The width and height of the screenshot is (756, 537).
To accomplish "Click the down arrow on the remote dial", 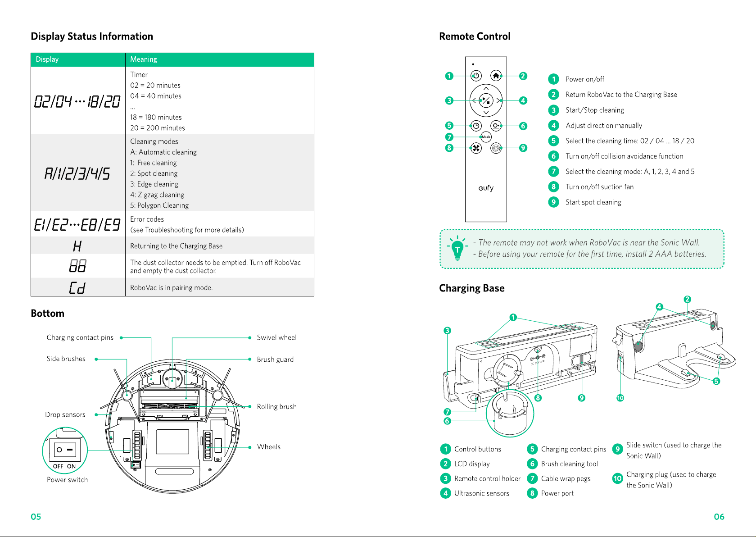I will tap(486, 112).
